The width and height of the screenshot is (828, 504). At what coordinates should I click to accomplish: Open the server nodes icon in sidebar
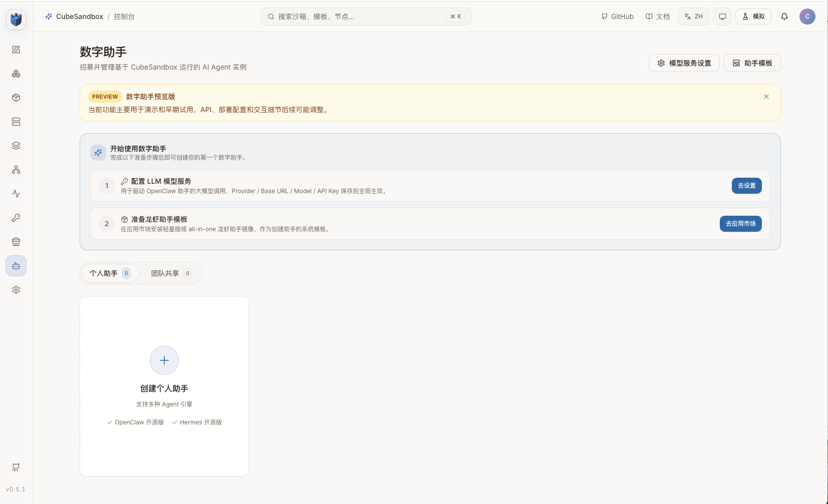coord(16,122)
